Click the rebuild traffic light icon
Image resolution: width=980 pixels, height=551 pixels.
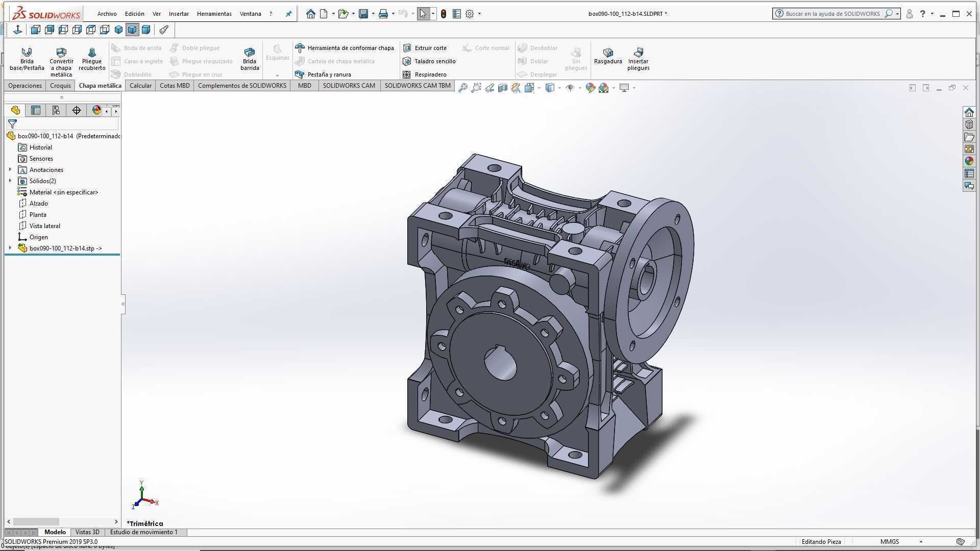point(444,14)
